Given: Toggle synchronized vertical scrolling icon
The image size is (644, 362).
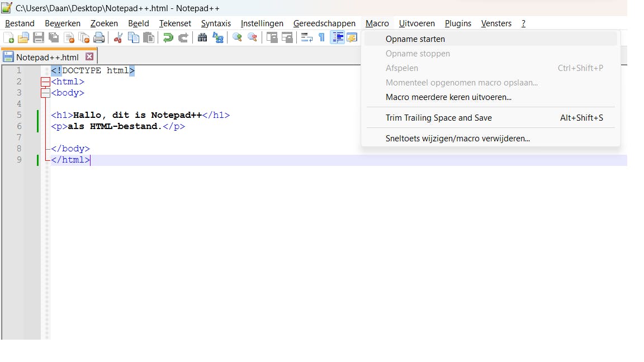Looking at the screenshot, I should (x=272, y=38).
